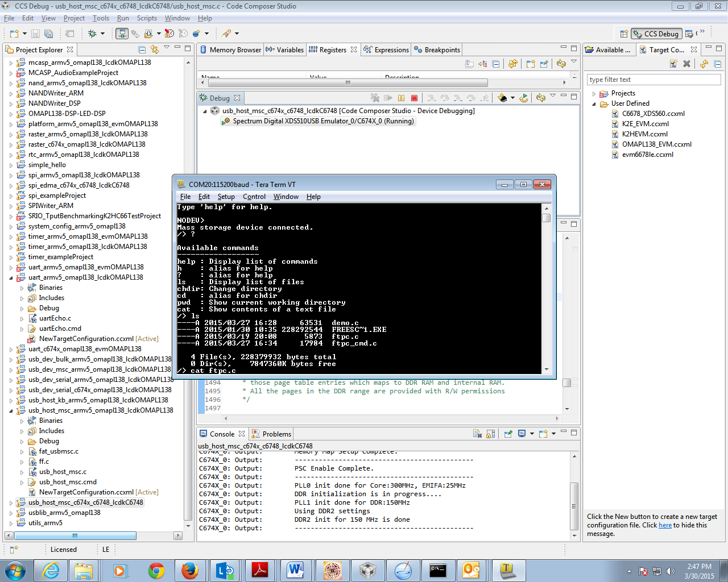The height and width of the screenshot is (582, 728).
Task: Click Link with Editor icon in Project Explorer
Action: (x=155, y=50)
